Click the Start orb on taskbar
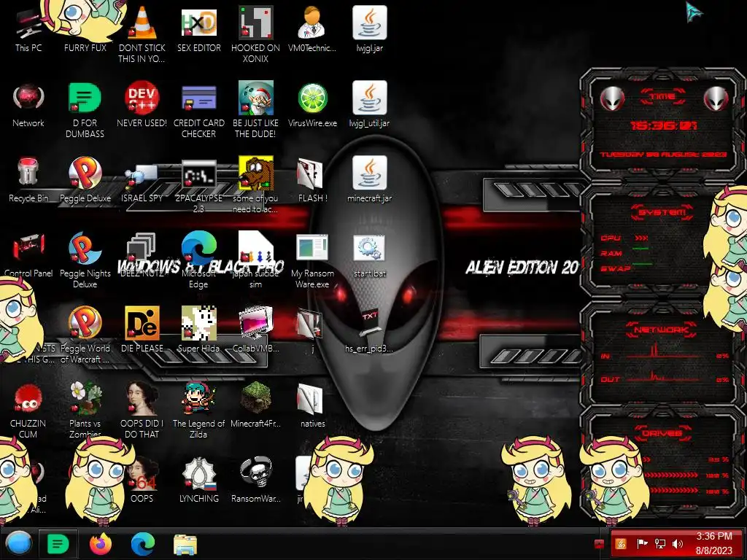747x560 pixels. [19, 543]
